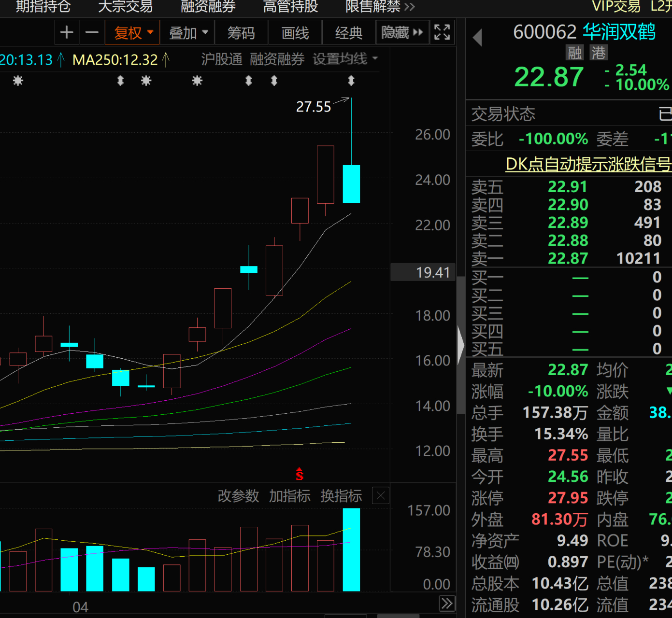The height and width of the screenshot is (618, 672).
Task: Click the 隐藏 hide panel button
Action: [x=402, y=33]
